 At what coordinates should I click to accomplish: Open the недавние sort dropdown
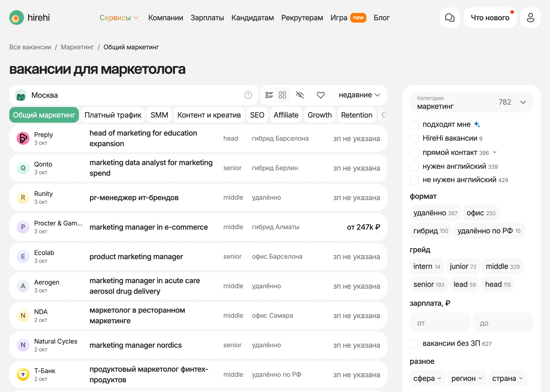(359, 95)
